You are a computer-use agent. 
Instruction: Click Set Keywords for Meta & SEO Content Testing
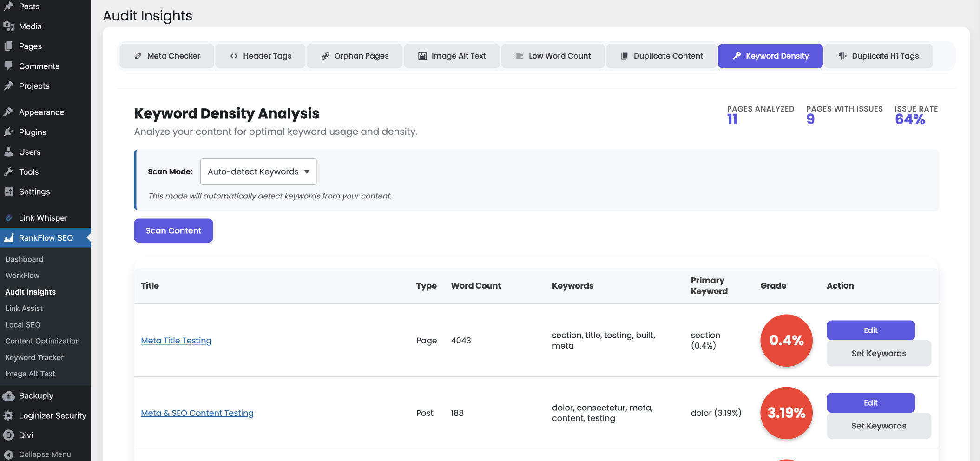pyautogui.click(x=879, y=426)
